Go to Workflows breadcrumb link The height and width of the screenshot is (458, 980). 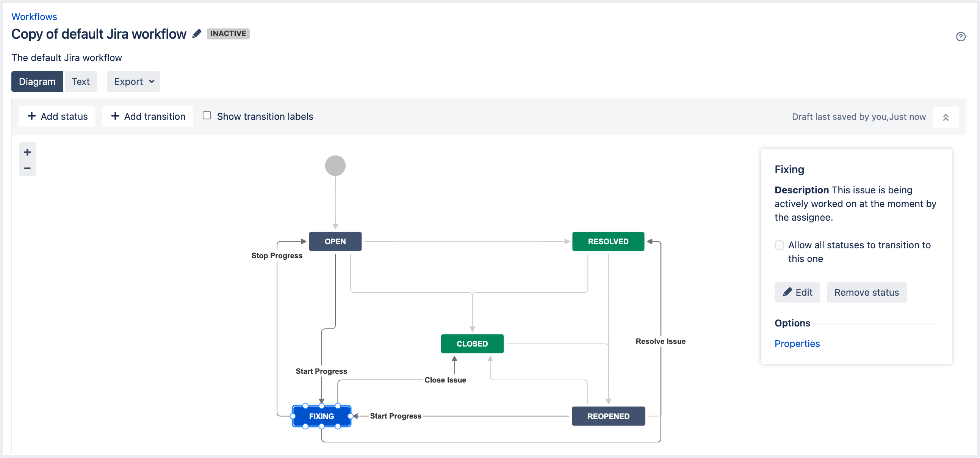[x=34, y=17]
